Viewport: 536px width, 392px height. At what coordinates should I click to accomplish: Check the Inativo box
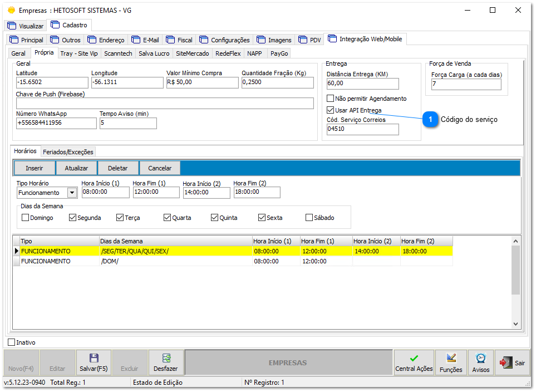(x=11, y=342)
